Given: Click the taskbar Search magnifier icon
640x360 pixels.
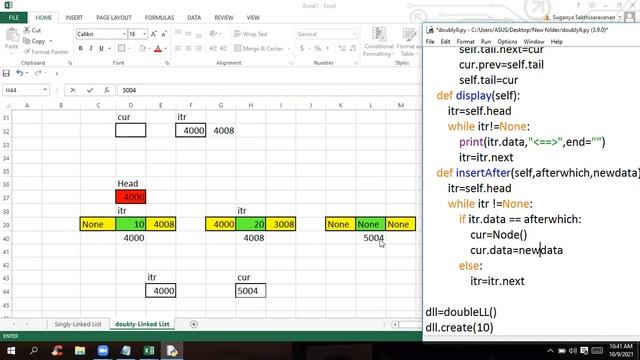Looking at the screenshot, I should [34, 351].
